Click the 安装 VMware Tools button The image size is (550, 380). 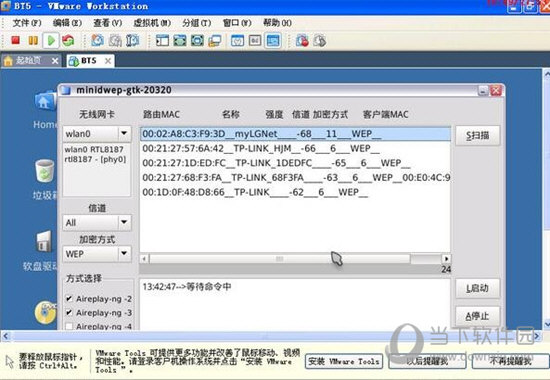[344, 361]
